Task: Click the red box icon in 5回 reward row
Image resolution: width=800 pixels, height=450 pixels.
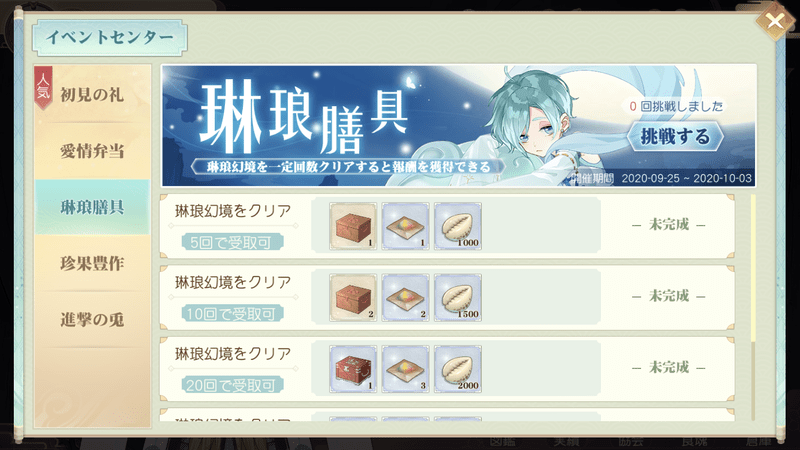Action: pyautogui.click(x=353, y=226)
